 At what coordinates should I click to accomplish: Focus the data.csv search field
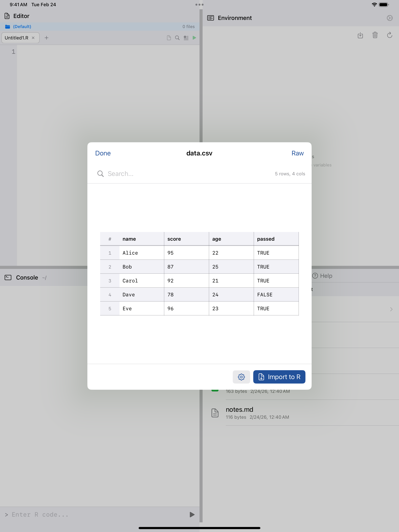click(x=135, y=174)
